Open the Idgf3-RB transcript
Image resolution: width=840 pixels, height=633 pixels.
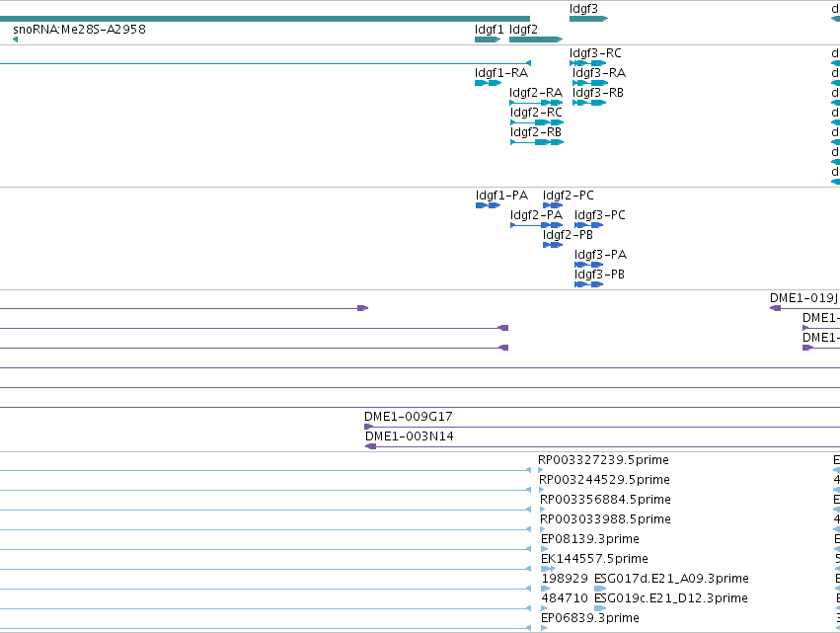[x=598, y=93]
